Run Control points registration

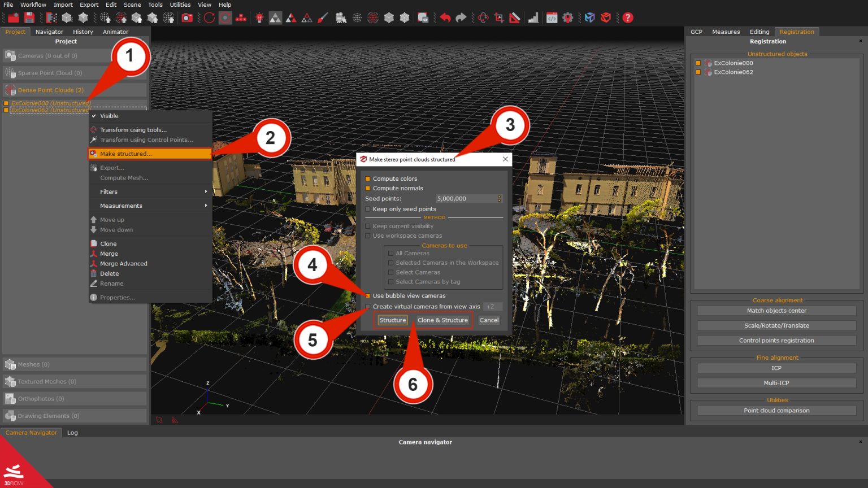tap(776, 340)
